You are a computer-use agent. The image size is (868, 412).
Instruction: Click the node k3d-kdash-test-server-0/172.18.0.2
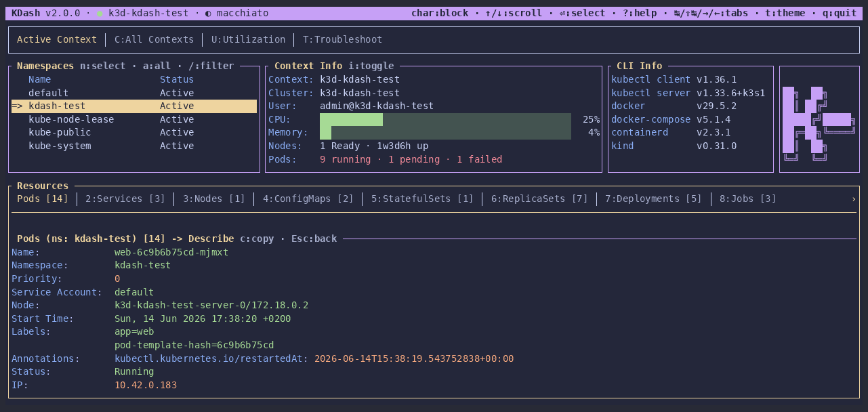pyautogui.click(x=211, y=305)
